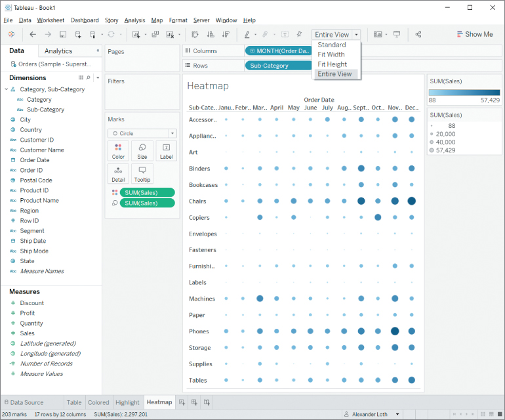Select the Profit measure field
Screen dimensions: 505x420
27,313
